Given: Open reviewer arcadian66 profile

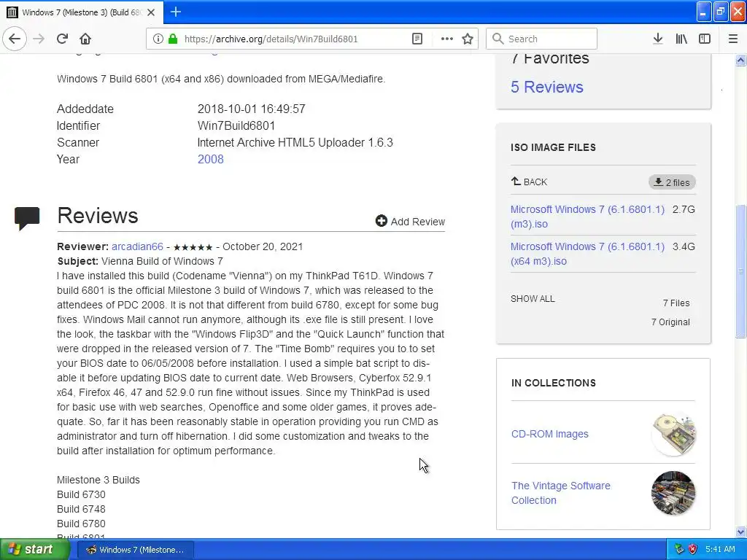Looking at the screenshot, I should coord(137,246).
